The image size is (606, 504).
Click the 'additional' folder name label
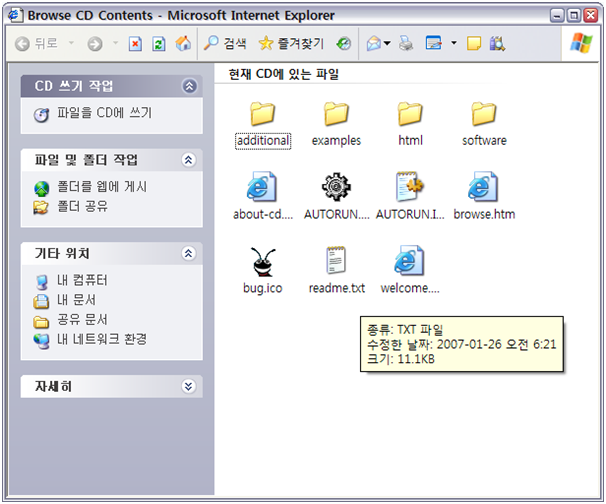click(263, 140)
